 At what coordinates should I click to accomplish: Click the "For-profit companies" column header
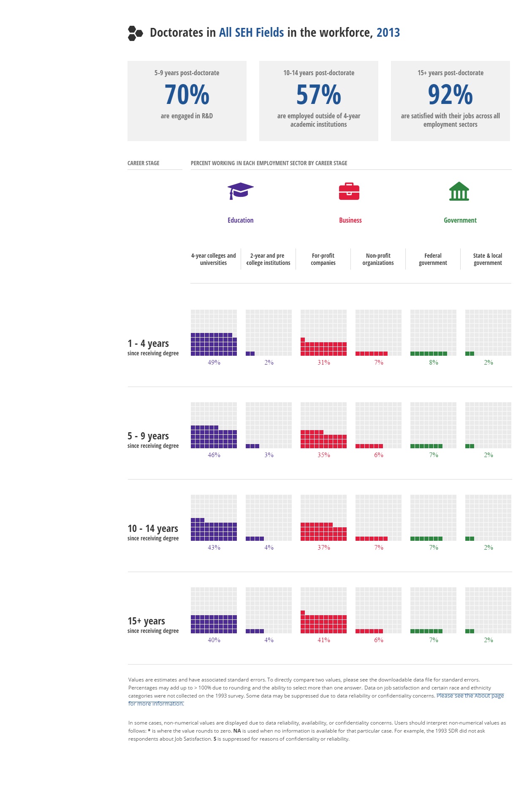click(323, 259)
